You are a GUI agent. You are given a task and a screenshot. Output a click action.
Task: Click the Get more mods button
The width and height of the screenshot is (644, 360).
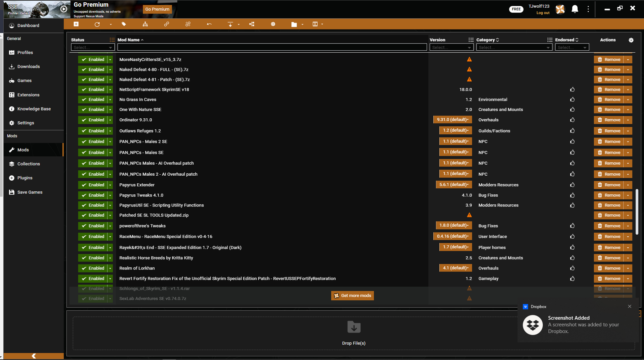pyautogui.click(x=352, y=296)
